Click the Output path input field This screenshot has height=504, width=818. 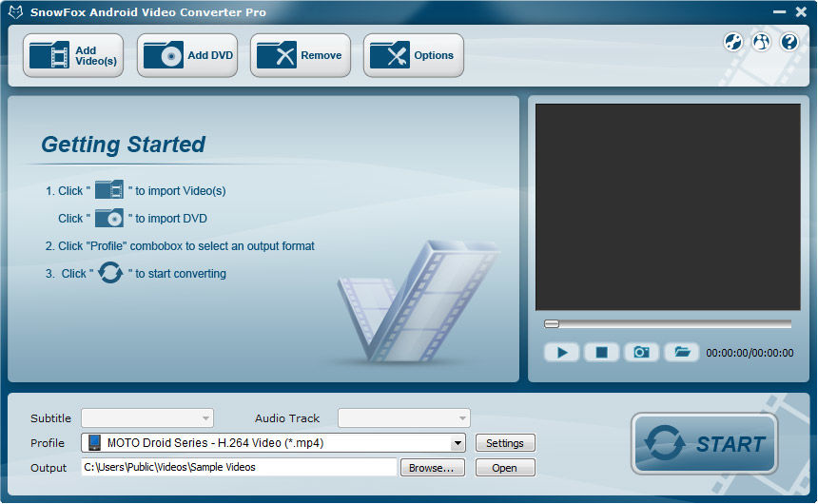(239, 467)
